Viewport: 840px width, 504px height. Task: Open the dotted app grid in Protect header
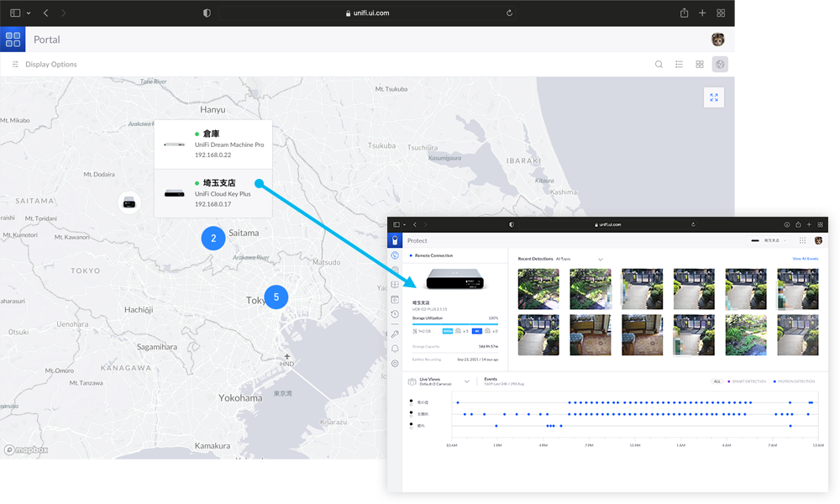point(802,240)
